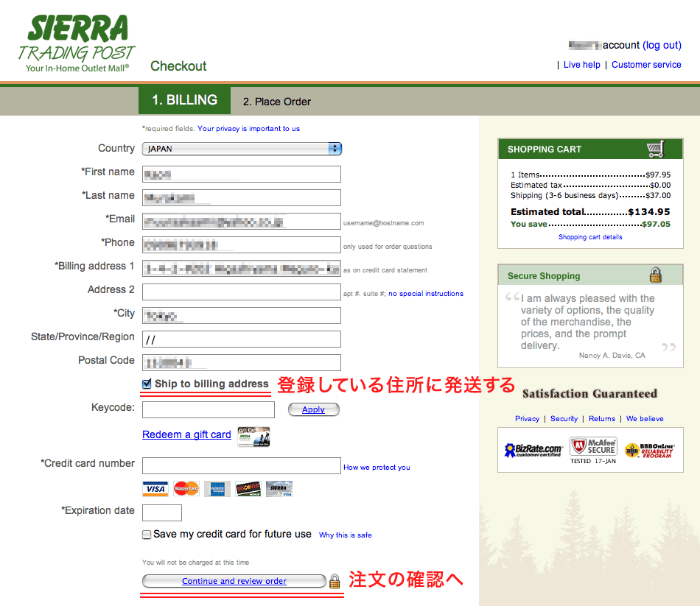Click the Sierra Visa card icon
The image size is (700, 606).
pyautogui.click(x=279, y=489)
